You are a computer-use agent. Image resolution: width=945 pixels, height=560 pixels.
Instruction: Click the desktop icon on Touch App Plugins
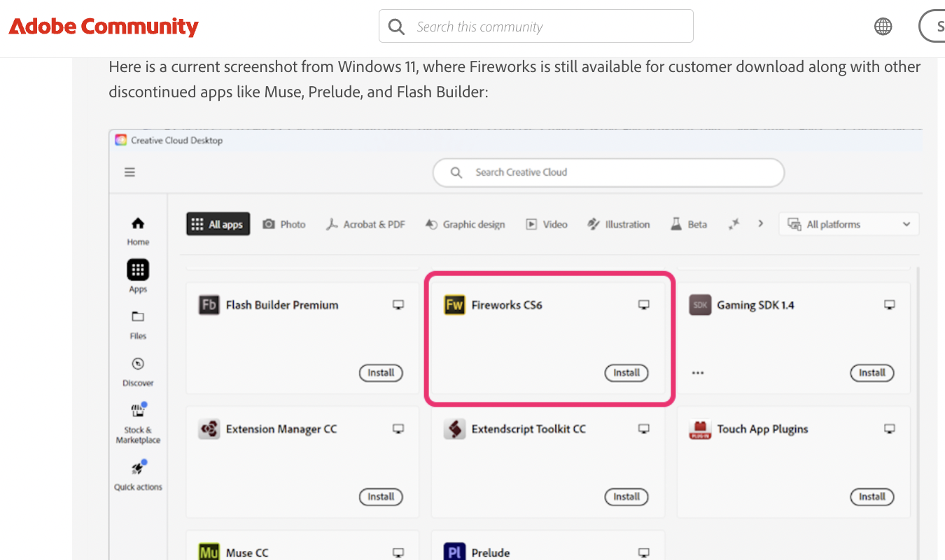coord(890,429)
